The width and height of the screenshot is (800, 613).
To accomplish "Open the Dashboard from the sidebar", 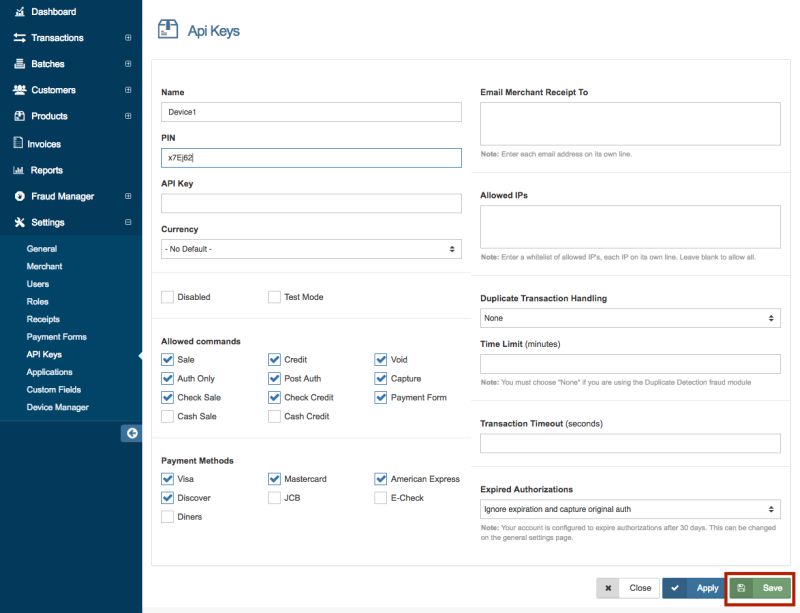I will tap(44, 12).
